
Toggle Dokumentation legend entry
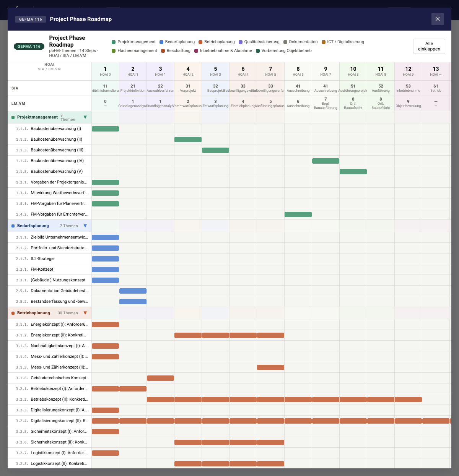click(x=300, y=42)
